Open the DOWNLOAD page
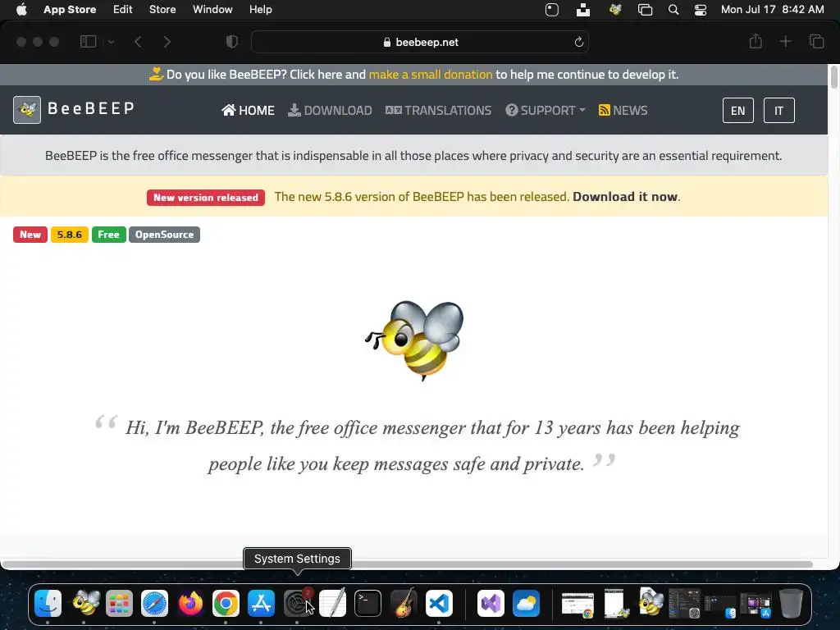This screenshot has width=840, height=630. pos(330,110)
